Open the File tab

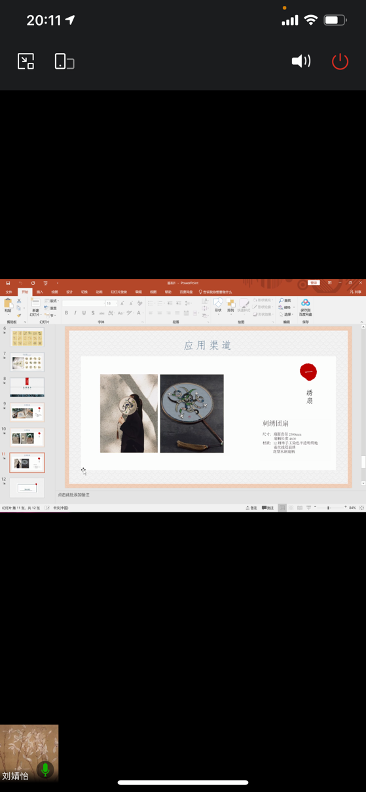click(9, 292)
